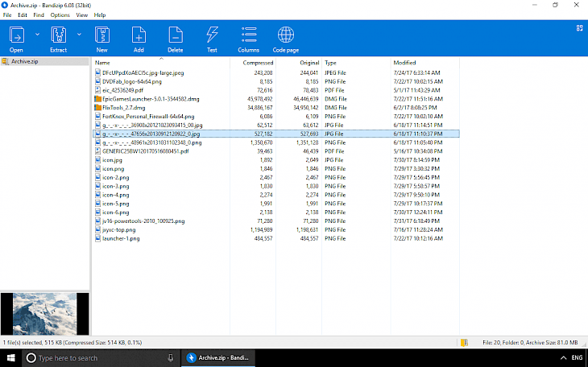Select the jv16-powertools-2010_100925.png file name

point(143,221)
